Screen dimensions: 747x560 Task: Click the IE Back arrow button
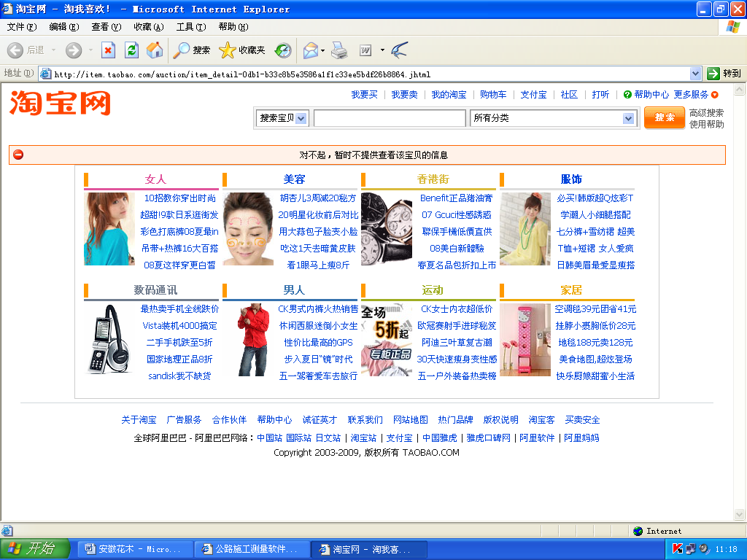pyautogui.click(x=15, y=50)
